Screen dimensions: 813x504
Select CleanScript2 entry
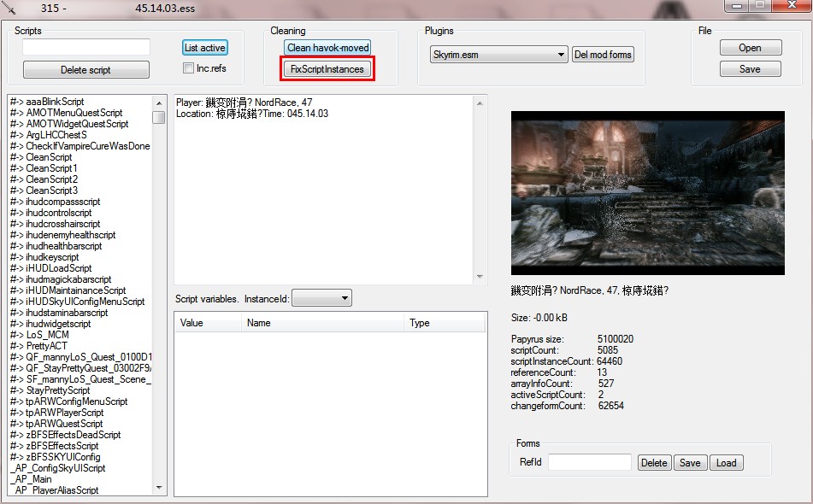coord(44,179)
